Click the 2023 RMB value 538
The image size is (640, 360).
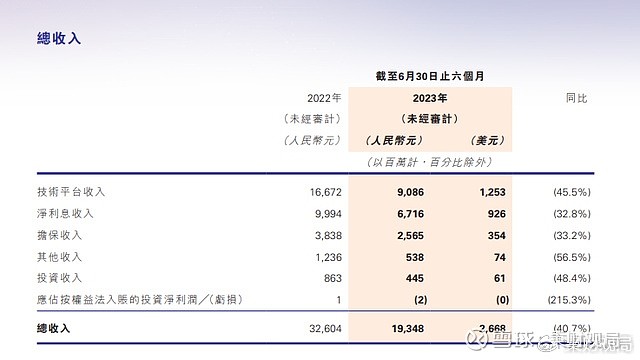pos(415,257)
